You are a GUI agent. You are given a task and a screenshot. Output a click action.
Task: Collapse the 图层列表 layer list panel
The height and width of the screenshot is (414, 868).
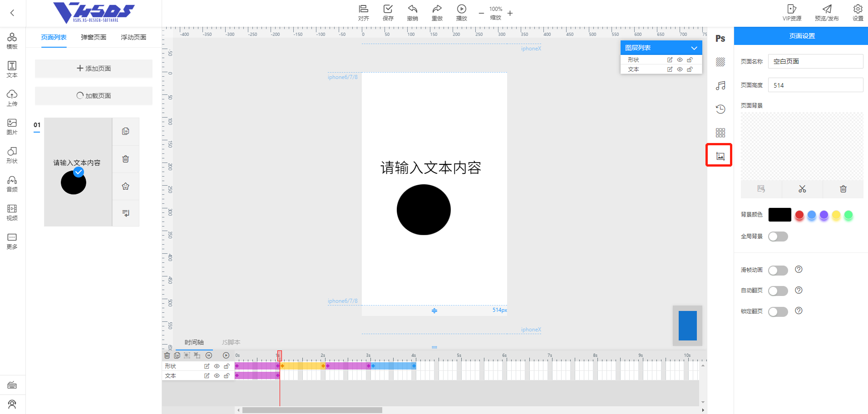(x=694, y=48)
